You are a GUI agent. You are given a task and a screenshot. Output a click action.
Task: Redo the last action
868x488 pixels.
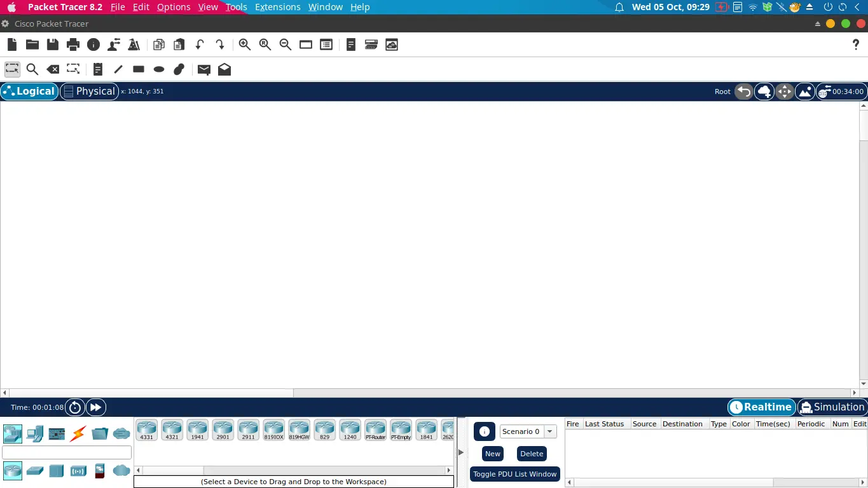tap(220, 44)
